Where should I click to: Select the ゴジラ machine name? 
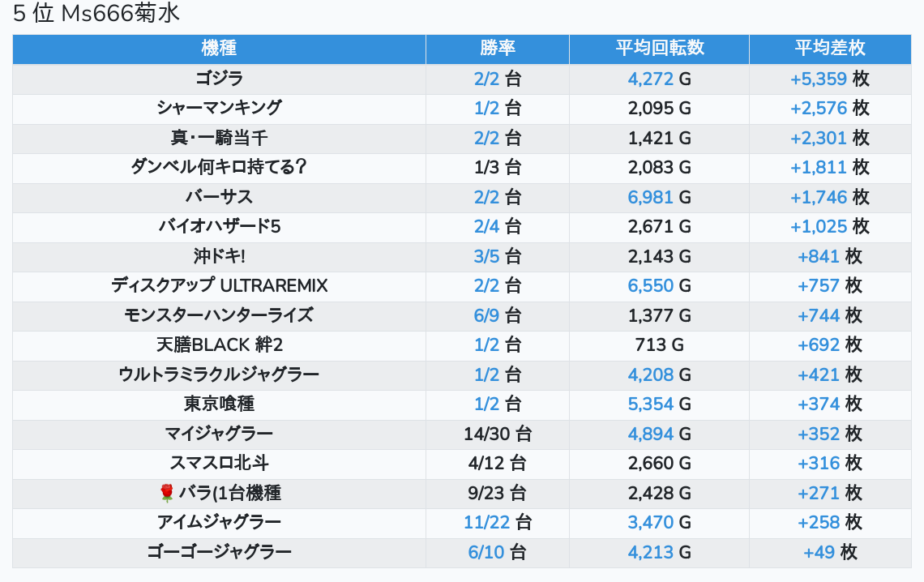(x=219, y=79)
